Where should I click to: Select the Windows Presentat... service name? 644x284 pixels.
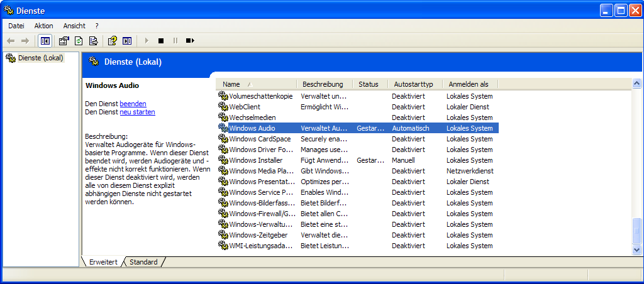point(262,182)
